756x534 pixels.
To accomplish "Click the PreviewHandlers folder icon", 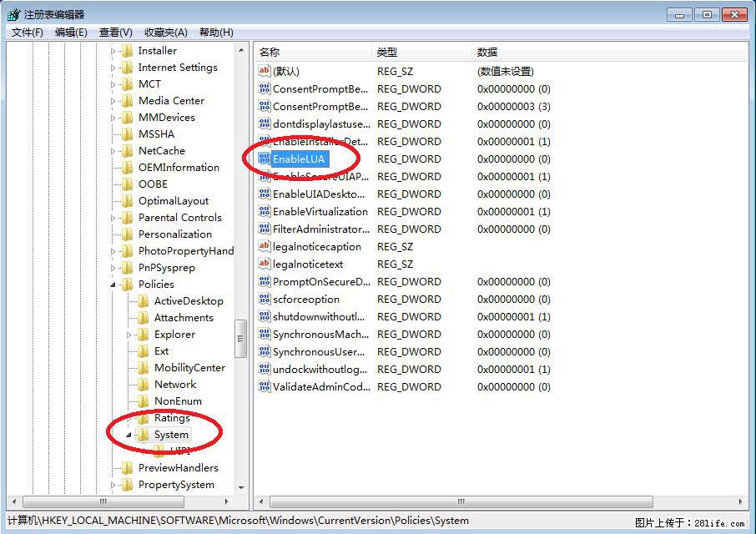I will [127, 467].
